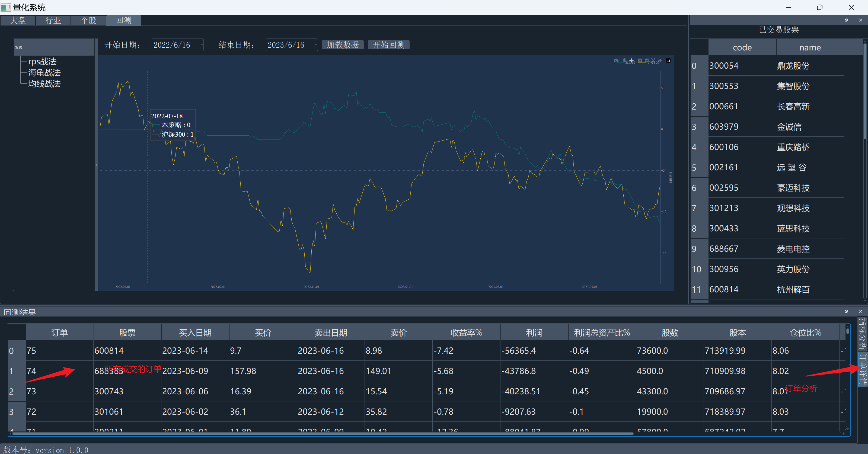Click the 策略 tree header
This screenshot has height=454, width=868.
(x=54, y=47)
